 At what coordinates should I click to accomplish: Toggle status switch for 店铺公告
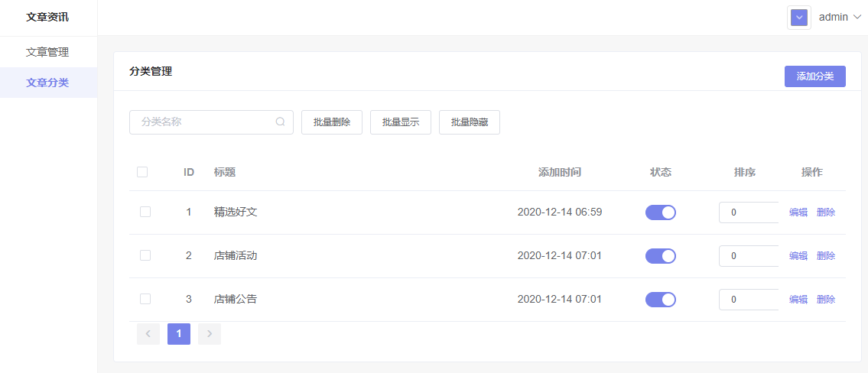[661, 300]
